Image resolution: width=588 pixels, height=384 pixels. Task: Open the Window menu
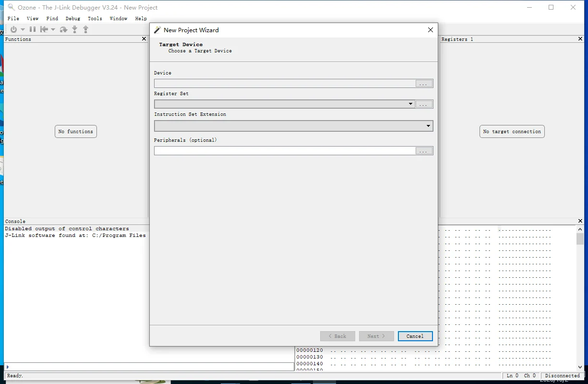tap(119, 18)
